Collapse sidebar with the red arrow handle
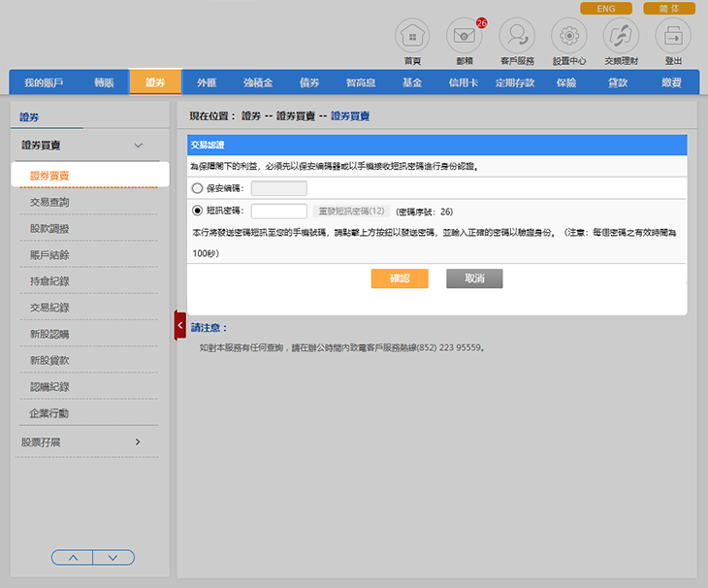The image size is (708, 588). pyautogui.click(x=180, y=325)
